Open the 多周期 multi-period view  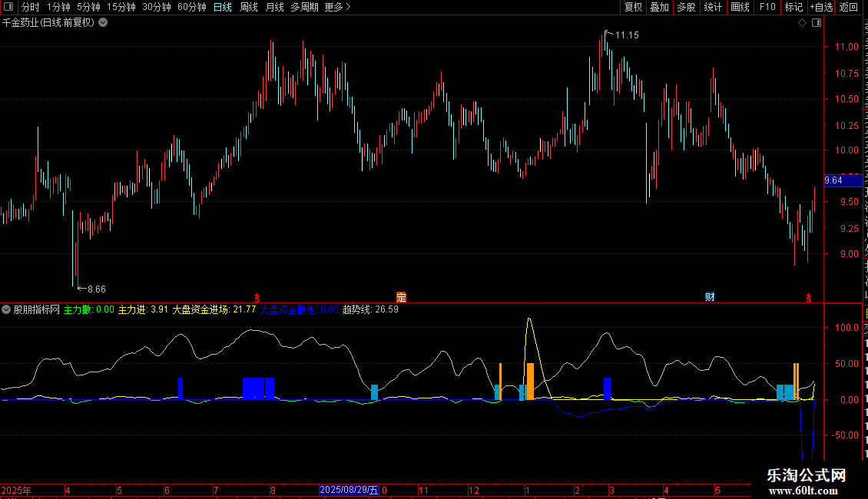(304, 7)
